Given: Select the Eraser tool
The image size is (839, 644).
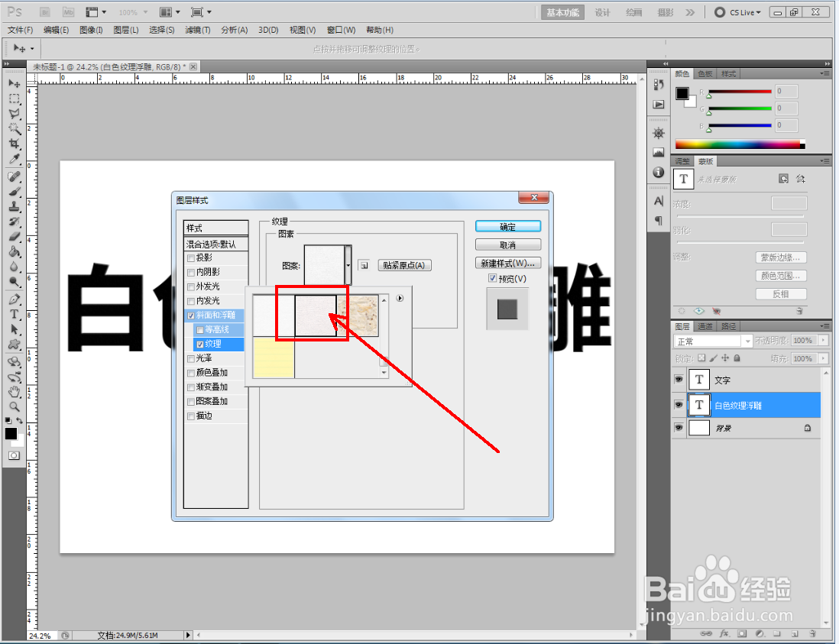Looking at the screenshot, I should [x=14, y=236].
